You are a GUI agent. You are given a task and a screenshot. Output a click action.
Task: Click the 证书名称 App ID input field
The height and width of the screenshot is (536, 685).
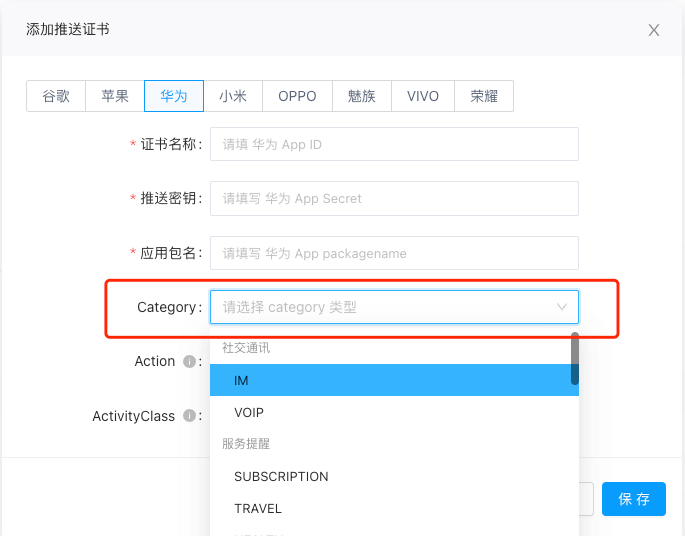point(394,144)
